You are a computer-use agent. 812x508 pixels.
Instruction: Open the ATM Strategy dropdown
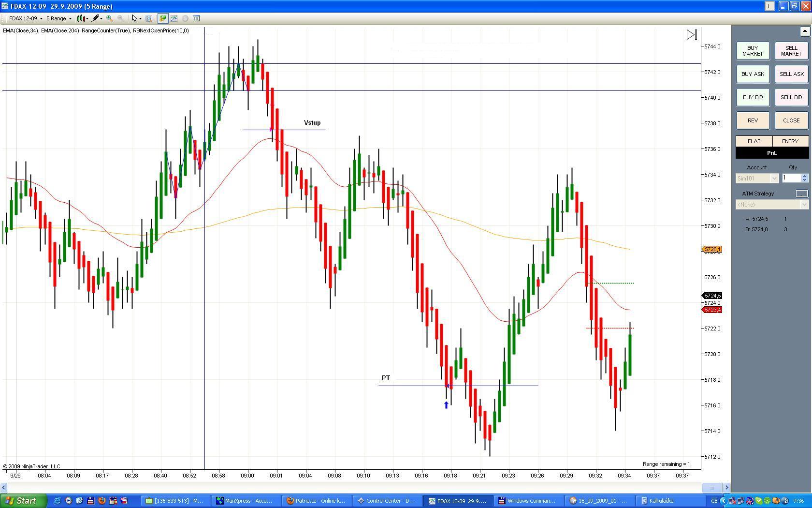coord(772,205)
